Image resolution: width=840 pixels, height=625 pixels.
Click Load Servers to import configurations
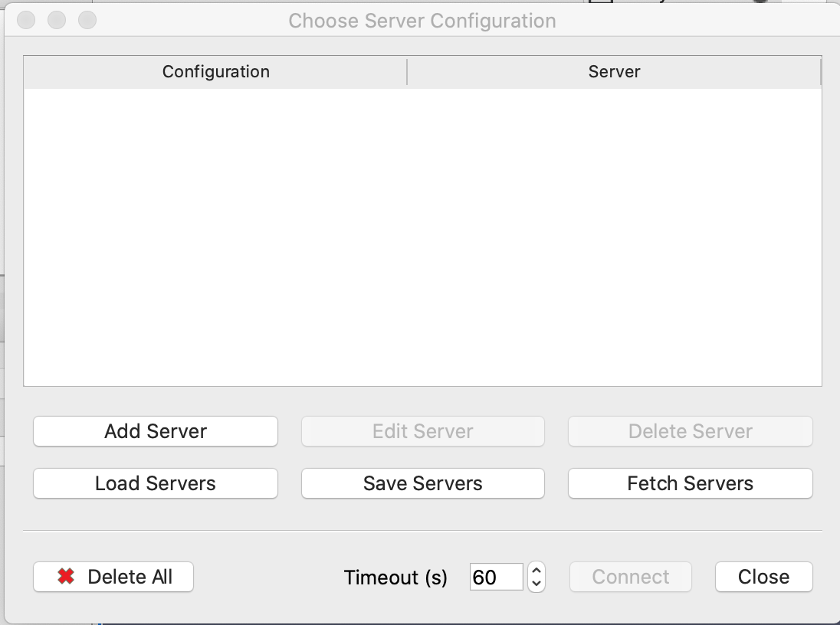155,483
